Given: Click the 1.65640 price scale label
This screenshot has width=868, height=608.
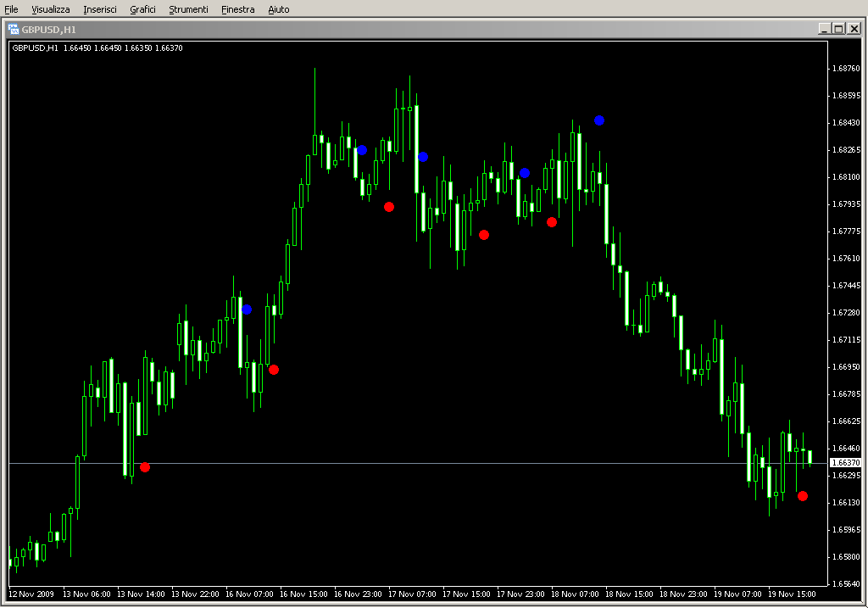Looking at the screenshot, I should click(847, 584).
